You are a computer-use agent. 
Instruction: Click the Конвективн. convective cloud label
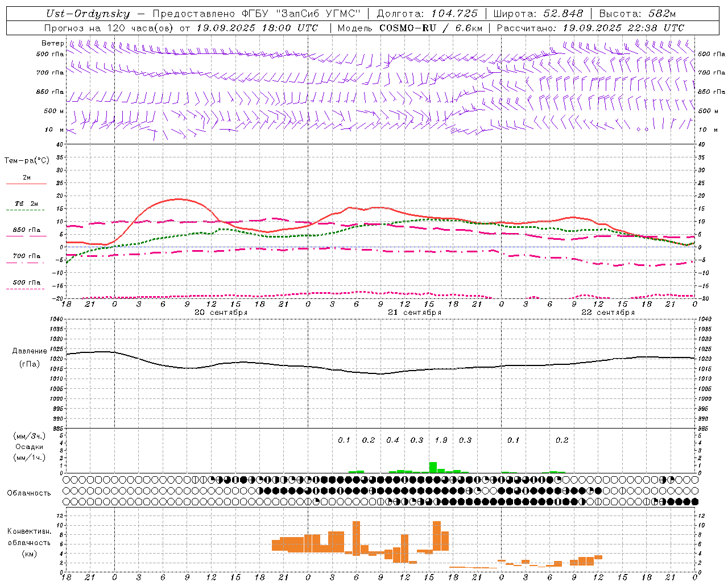tap(30, 531)
